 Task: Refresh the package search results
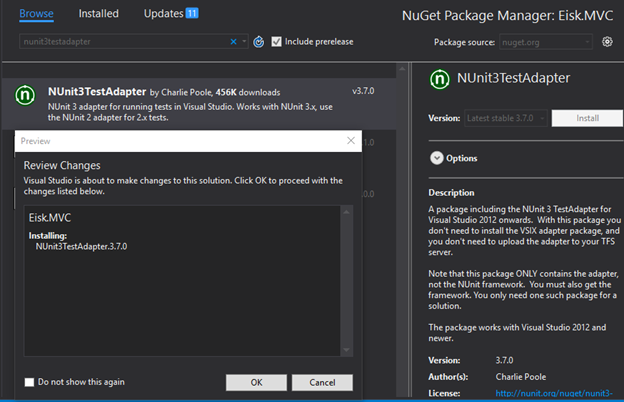259,41
